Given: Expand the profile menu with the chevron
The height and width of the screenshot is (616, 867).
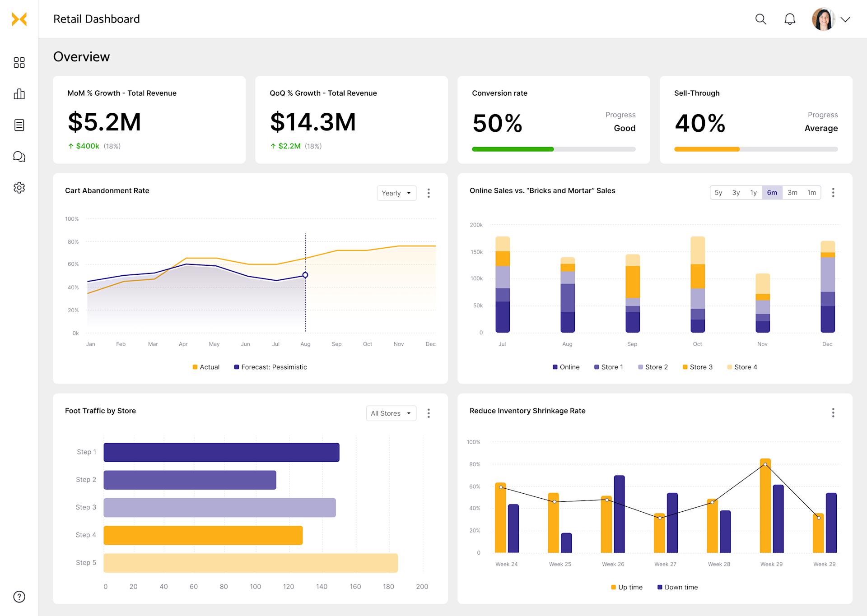Looking at the screenshot, I should click(846, 19).
